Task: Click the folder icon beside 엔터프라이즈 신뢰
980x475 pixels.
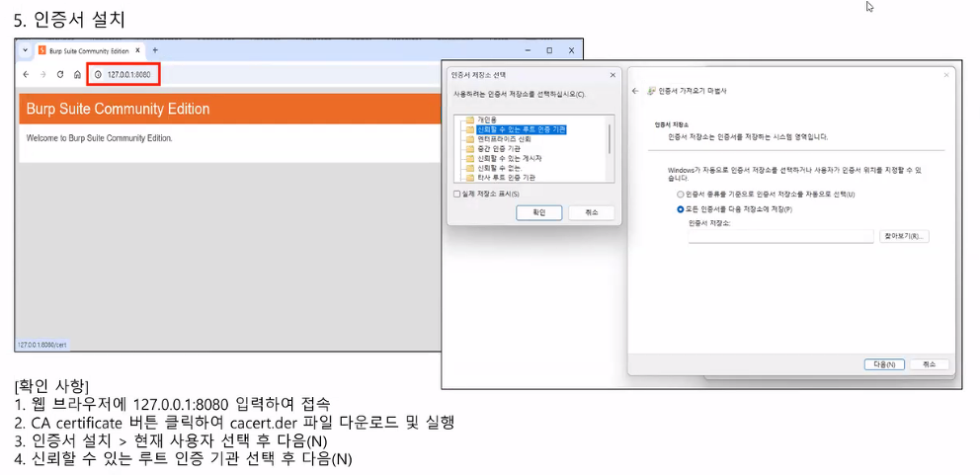Action: click(x=470, y=139)
